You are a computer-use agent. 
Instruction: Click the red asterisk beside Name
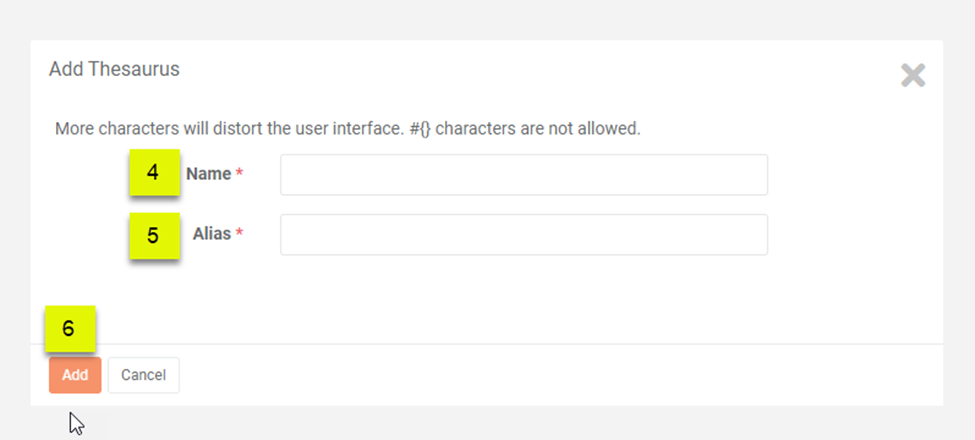coord(240,175)
